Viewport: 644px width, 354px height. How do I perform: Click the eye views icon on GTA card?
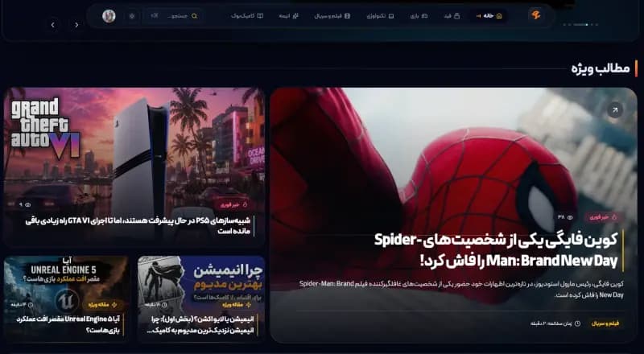pos(28,204)
